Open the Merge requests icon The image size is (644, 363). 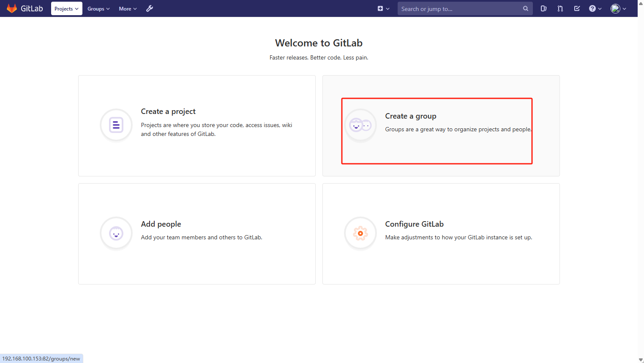click(560, 8)
